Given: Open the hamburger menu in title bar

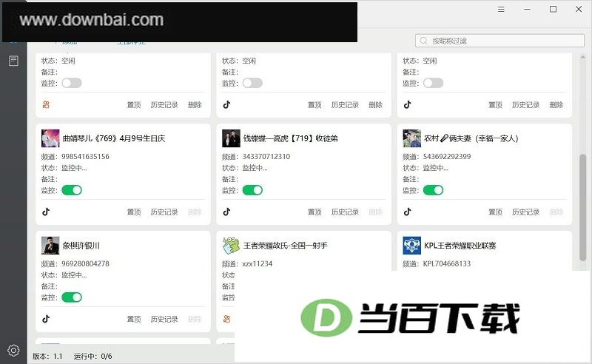Looking at the screenshot, I should [501, 9].
